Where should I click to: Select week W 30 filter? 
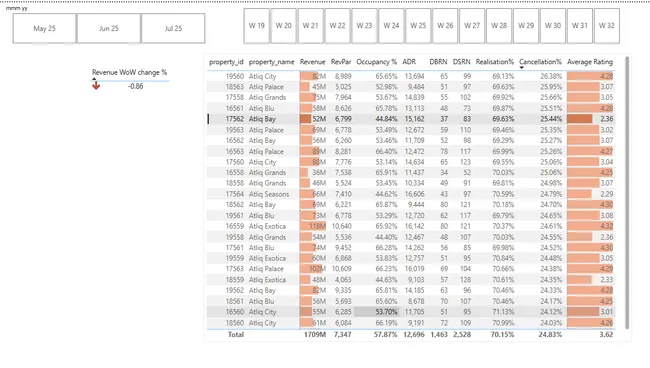[553, 26]
